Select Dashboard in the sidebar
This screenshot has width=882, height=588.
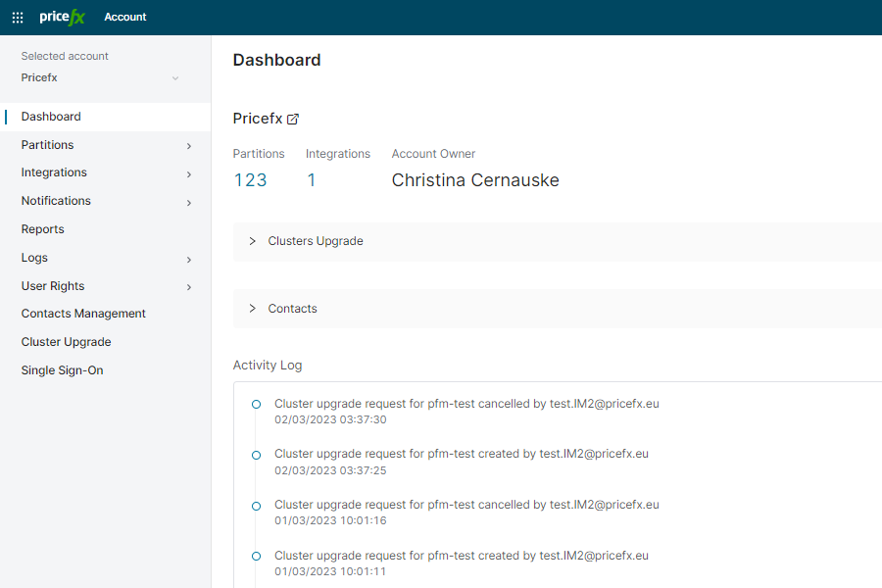coord(50,115)
